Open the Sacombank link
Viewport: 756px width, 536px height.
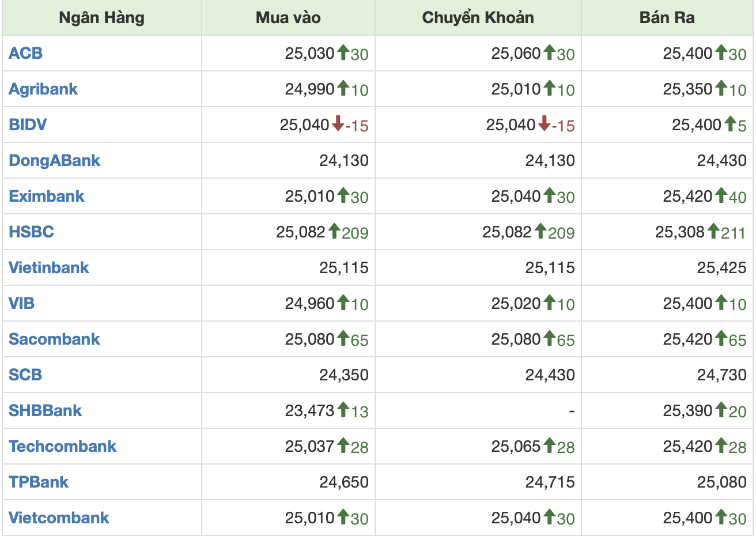pos(54,339)
